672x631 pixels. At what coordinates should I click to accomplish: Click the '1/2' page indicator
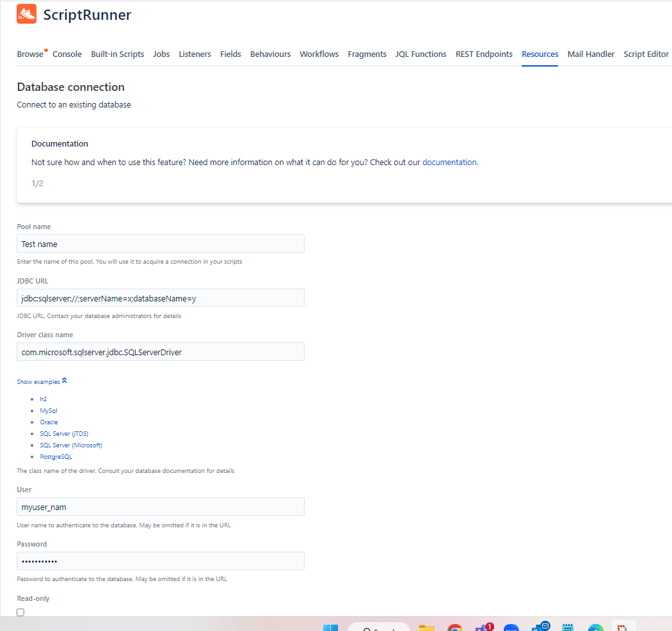click(37, 184)
